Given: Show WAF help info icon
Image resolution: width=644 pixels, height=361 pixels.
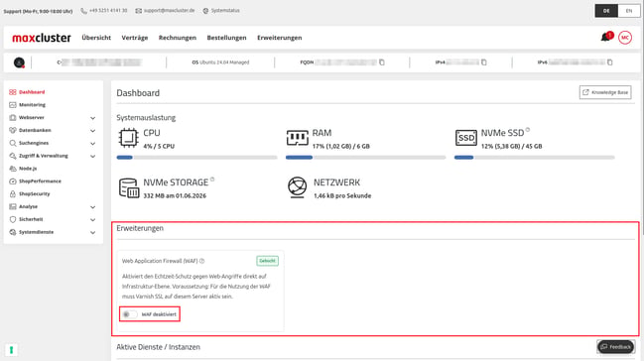Looking at the screenshot, I should pos(202,261).
